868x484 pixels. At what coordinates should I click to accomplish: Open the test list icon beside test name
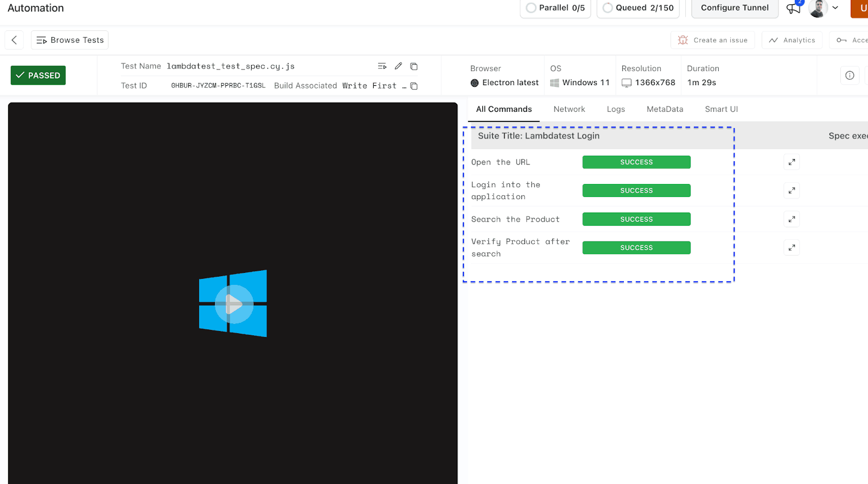pos(382,66)
